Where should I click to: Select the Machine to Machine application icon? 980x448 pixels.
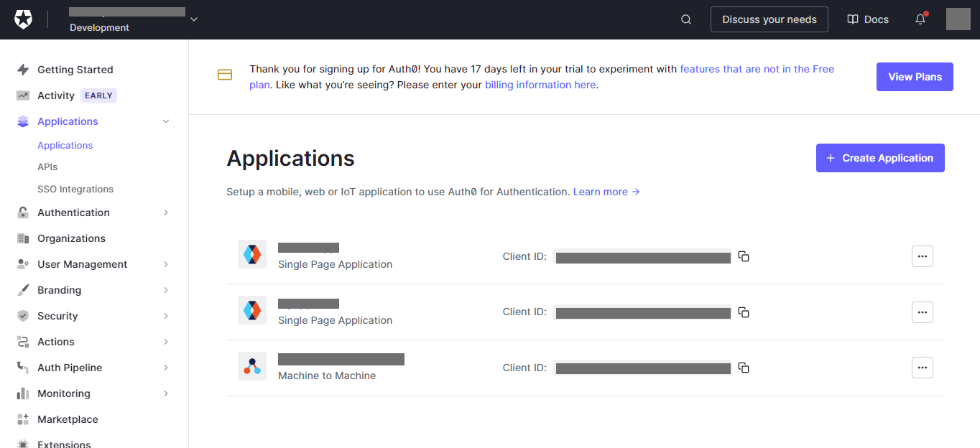pos(252,367)
